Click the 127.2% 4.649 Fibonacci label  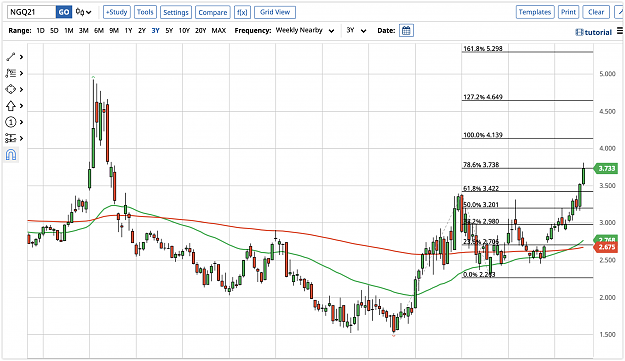coord(483,97)
